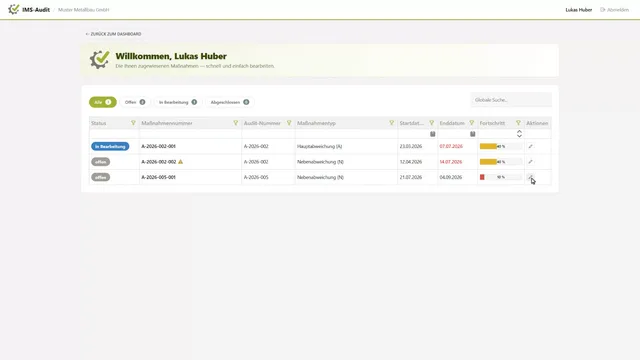This screenshot has width=640, height=360.
Task: Click the Abmelden button
Action: pos(615,10)
